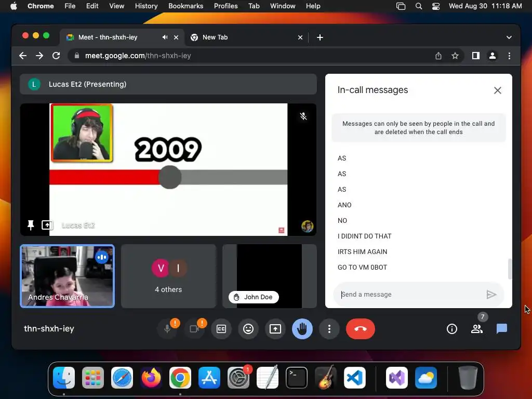The image size is (532, 399).
Task: Click the date and time in menu bar
Action: coord(485,6)
